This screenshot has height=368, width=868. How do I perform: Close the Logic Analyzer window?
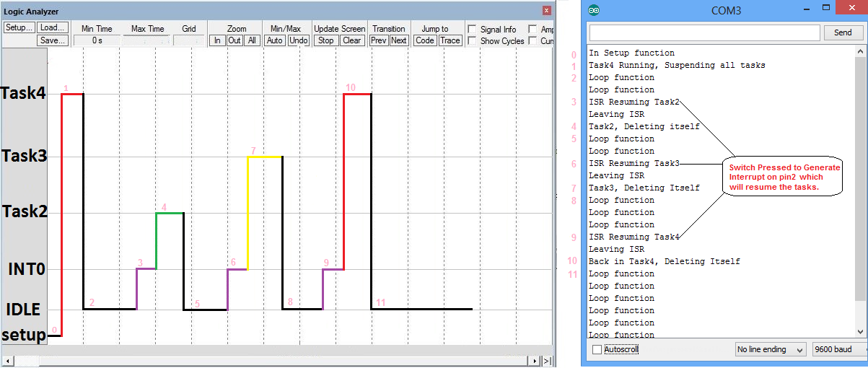pos(546,11)
